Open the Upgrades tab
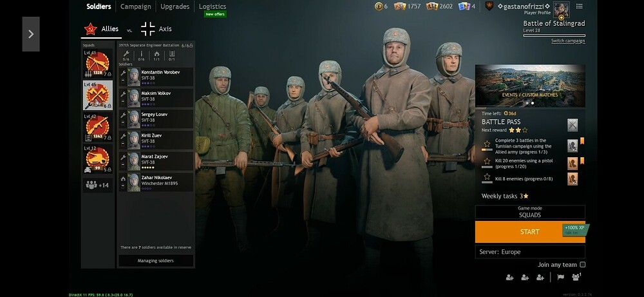The image size is (644, 297). click(175, 6)
